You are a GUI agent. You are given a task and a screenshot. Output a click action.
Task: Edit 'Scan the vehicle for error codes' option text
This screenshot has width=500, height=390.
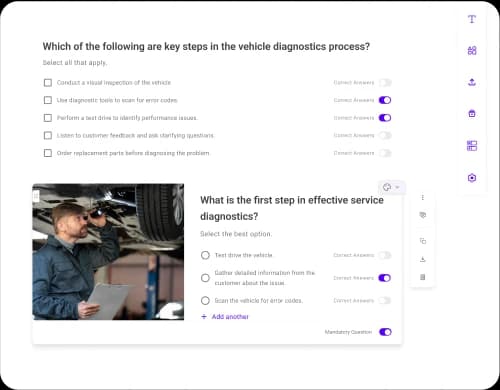pos(259,301)
